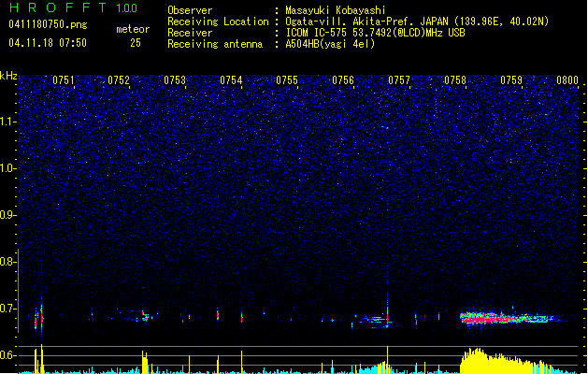Screen dimensions: 588x374
Task: Click the 0757 time marker
Action: pos(399,80)
